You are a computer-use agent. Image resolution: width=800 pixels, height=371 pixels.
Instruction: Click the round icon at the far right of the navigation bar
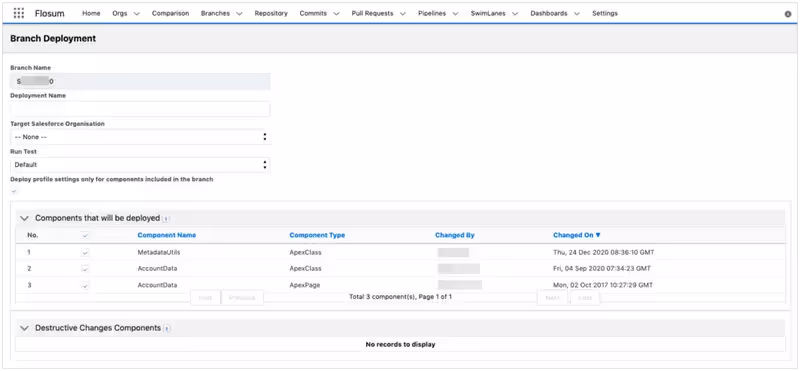788,14
